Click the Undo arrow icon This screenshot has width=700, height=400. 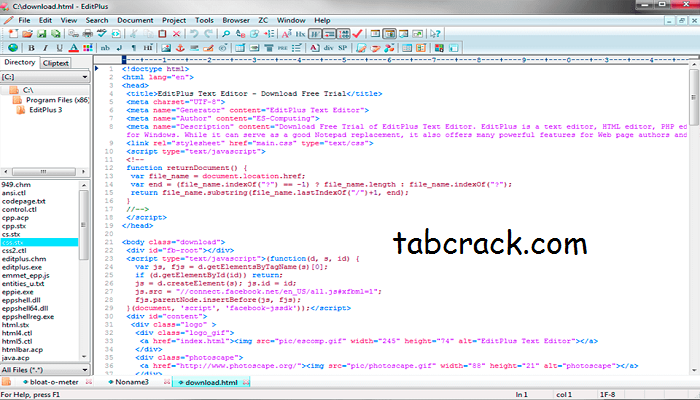[x=194, y=33]
